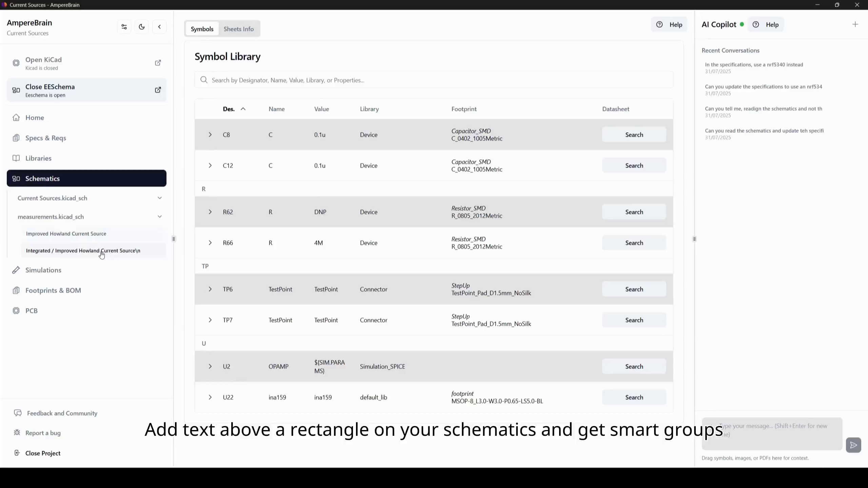Open Footprints & BOM section
This screenshot has width=868, height=488.
click(x=86, y=290)
